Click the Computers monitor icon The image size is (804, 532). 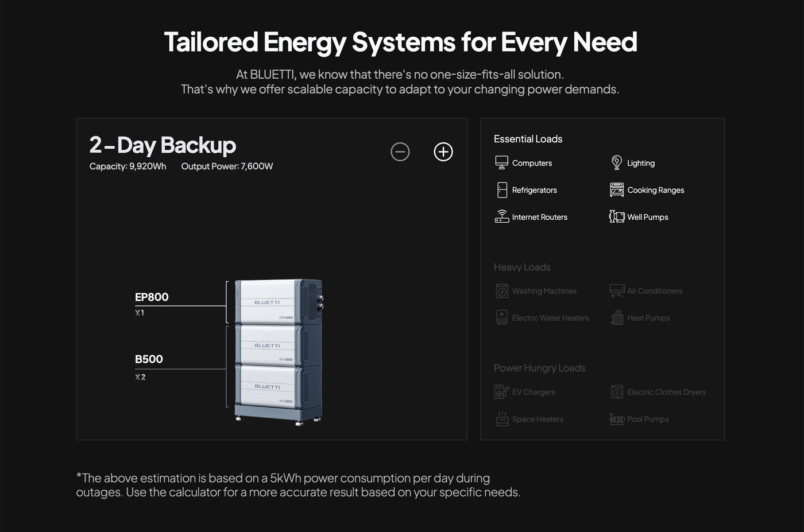[501, 163]
